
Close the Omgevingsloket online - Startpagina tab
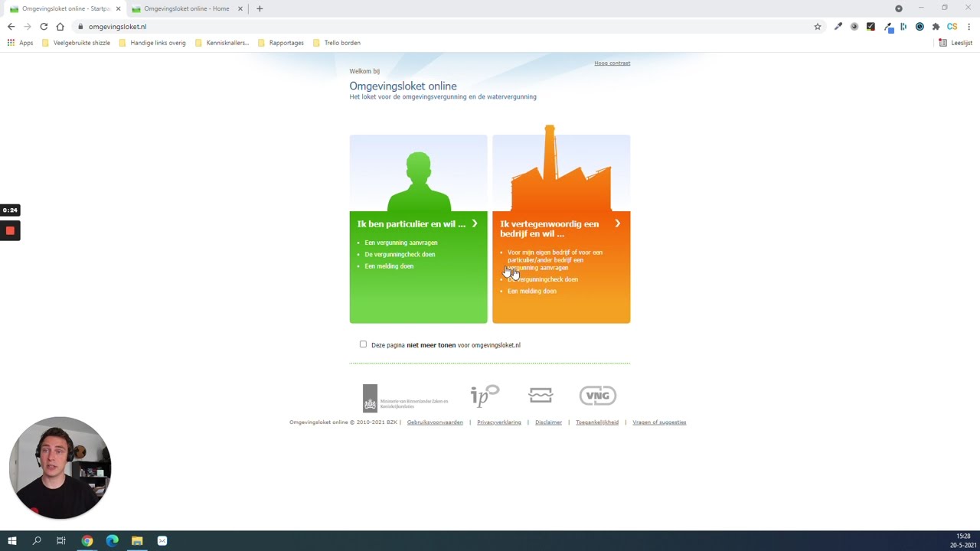click(x=118, y=8)
